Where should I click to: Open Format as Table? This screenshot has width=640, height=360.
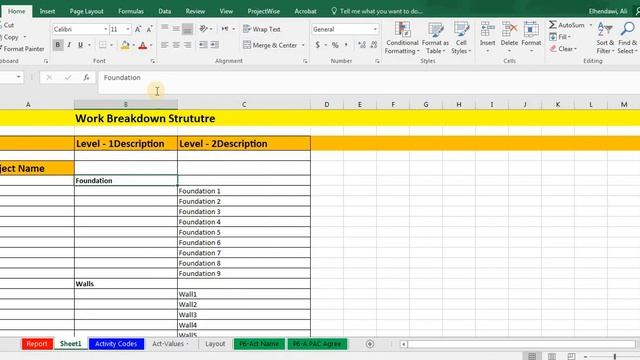coord(435,38)
